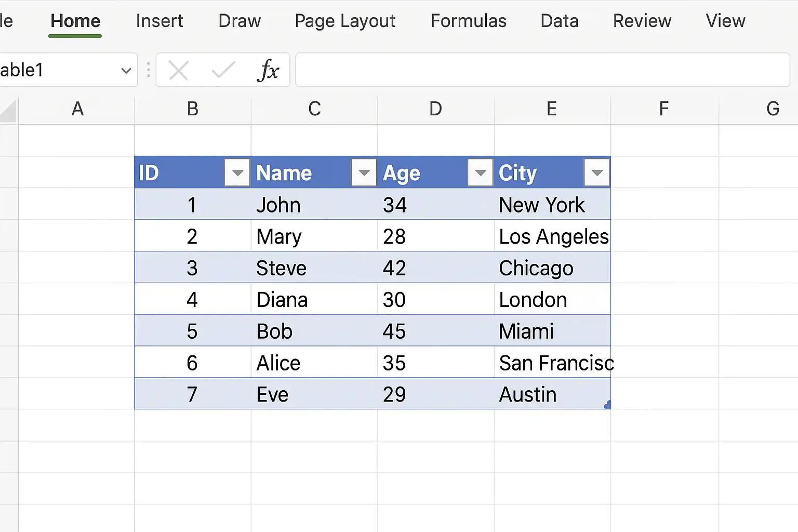This screenshot has width=798, height=532.
Task: Confirm the entry with the checkmark icon
Action: (x=223, y=70)
